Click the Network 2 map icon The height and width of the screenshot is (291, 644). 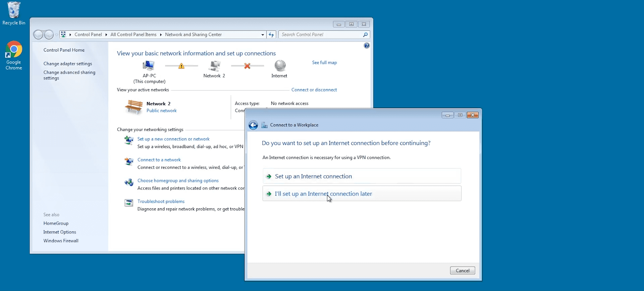pos(215,66)
